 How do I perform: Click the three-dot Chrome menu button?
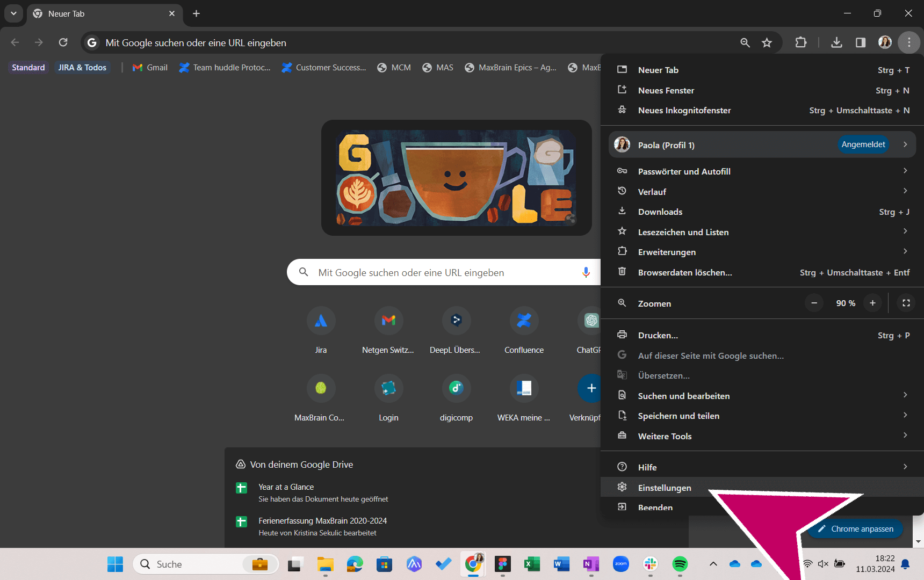click(x=909, y=42)
